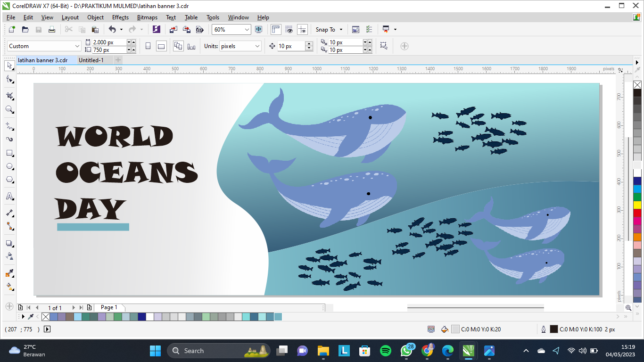
Task: Open the Snap To dropdown
Action: [329, 30]
